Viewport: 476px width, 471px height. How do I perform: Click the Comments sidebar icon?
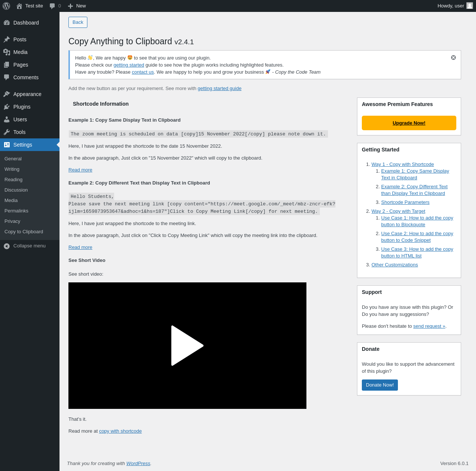[x=7, y=77]
